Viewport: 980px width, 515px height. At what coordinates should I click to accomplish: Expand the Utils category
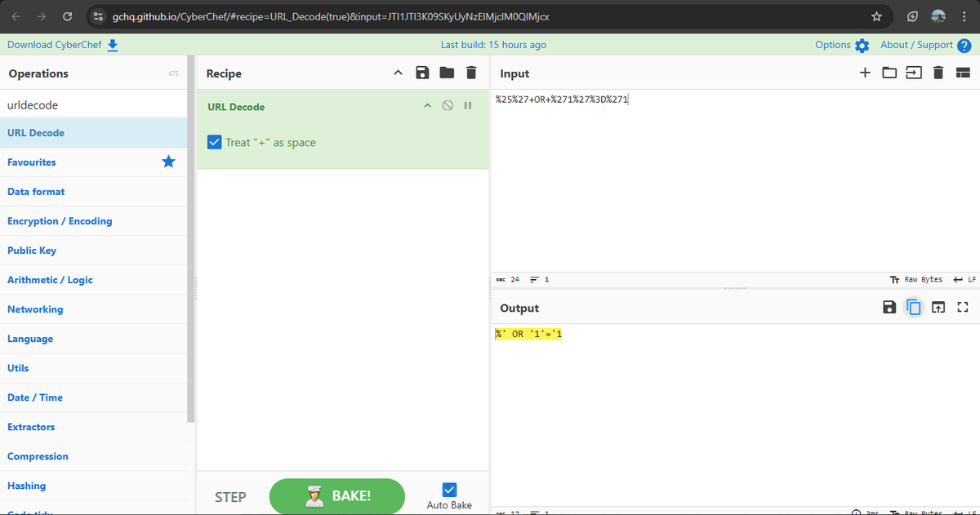94,368
